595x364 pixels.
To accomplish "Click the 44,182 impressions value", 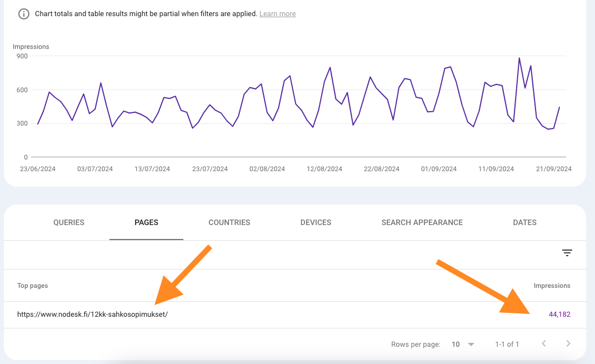I will click(x=559, y=315).
